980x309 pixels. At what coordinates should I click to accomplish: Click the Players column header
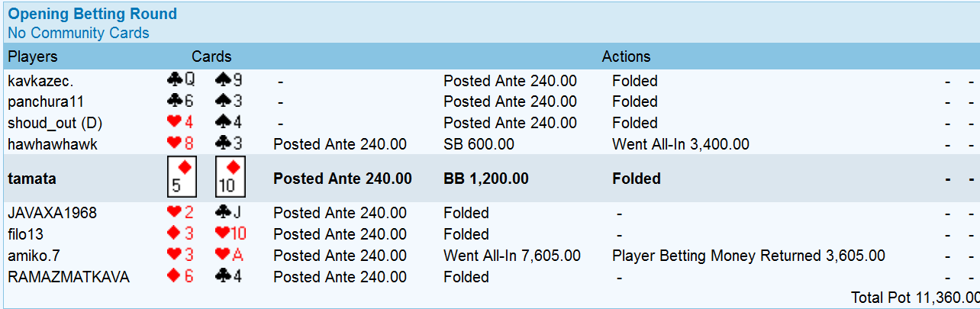pyautogui.click(x=32, y=56)
